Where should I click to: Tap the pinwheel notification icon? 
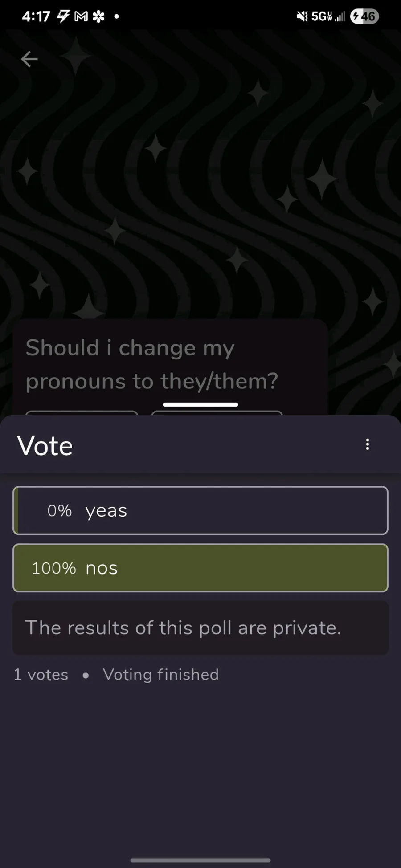click(98, 17)
